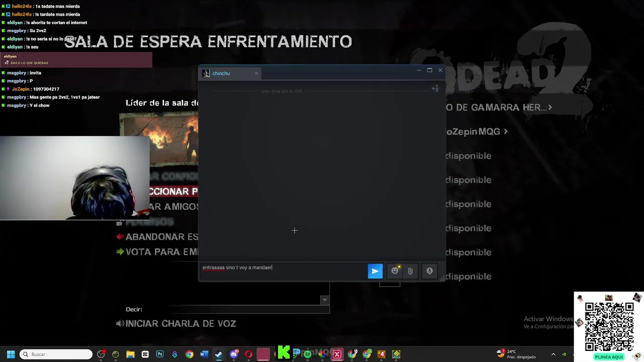
Task: Open the NVIDIA tray icon
Action: coord(564,354)
